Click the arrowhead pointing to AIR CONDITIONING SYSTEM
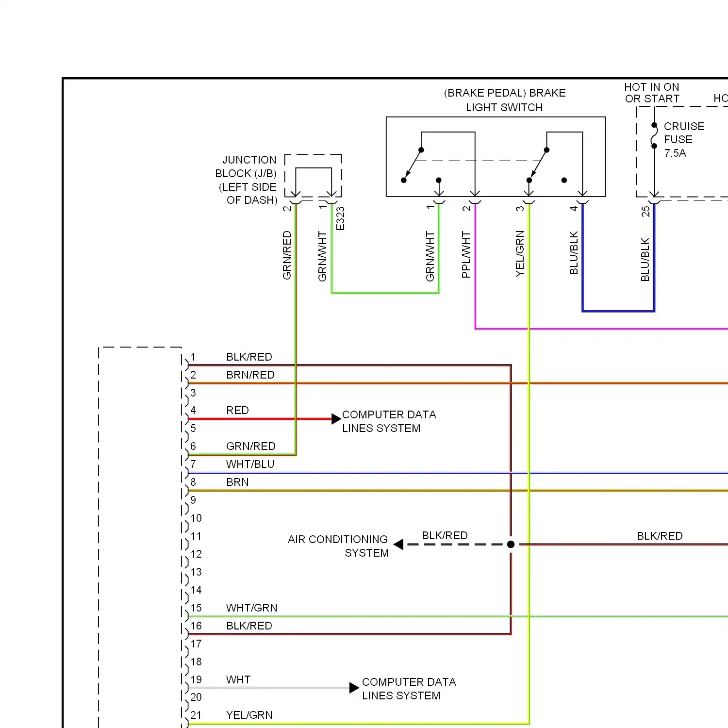 point(398,545)
